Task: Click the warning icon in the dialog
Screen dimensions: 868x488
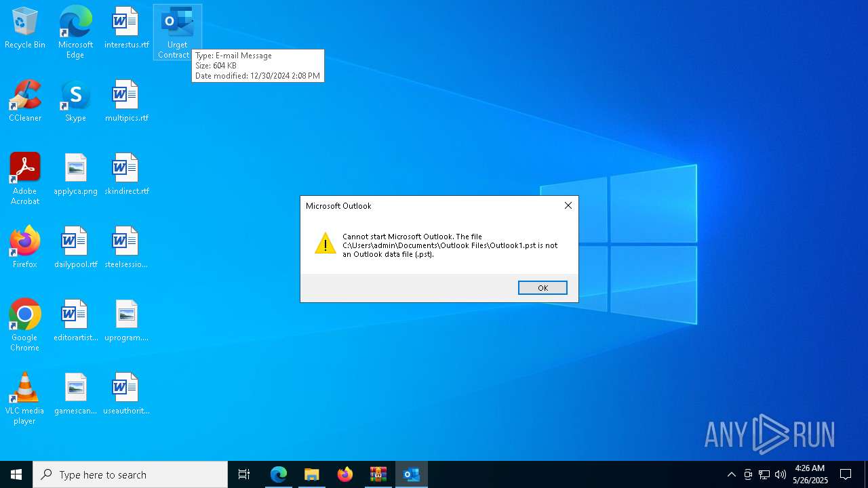Action: [325, 243]
